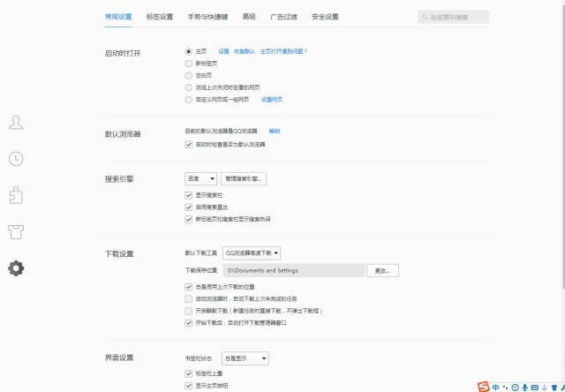
Task: Toggle the punctuation mode icon in Sogou bar
Action: coord(505,388)
